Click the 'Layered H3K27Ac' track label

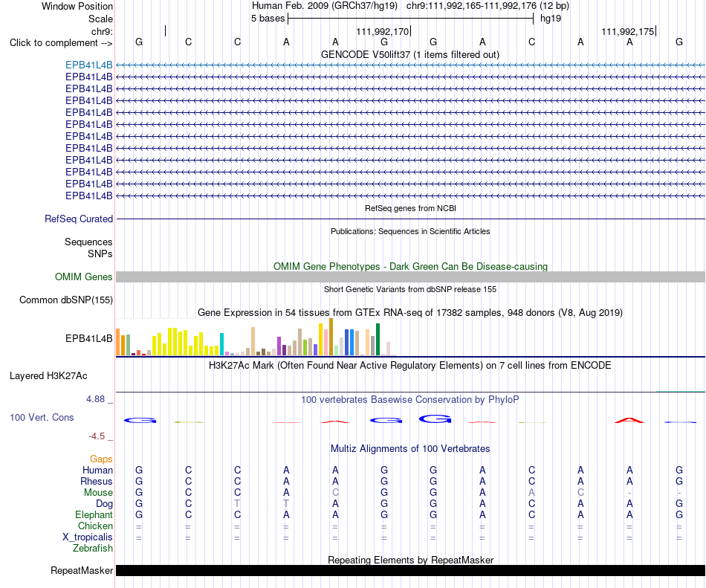pyautogui.click(x=48, y=376)
